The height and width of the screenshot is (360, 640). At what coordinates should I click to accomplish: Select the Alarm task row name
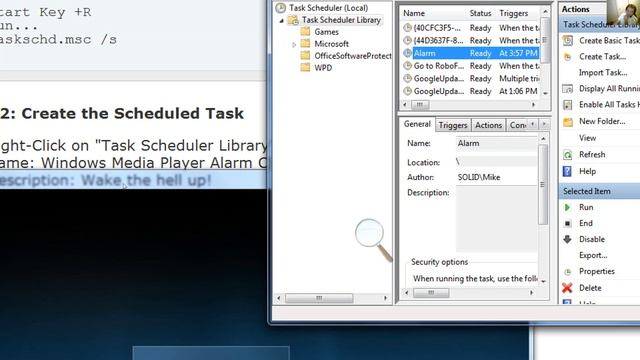(x=424, y=53)
